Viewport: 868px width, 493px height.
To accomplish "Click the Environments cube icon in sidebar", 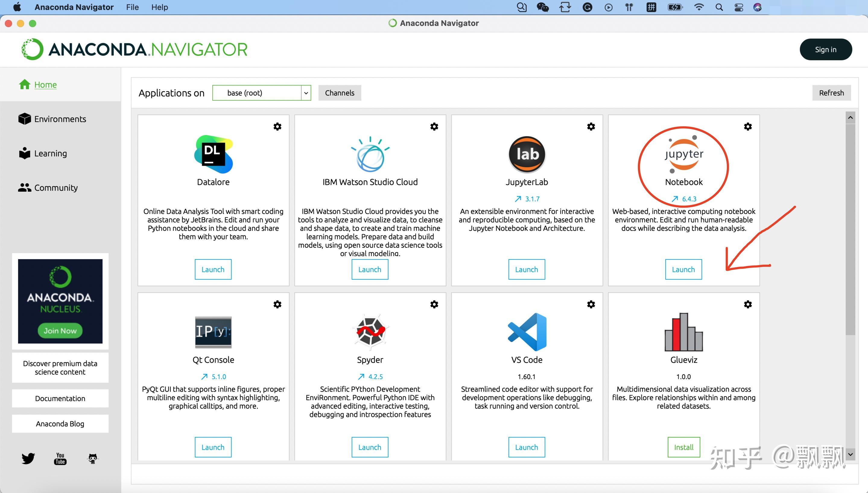I will 24,119.
